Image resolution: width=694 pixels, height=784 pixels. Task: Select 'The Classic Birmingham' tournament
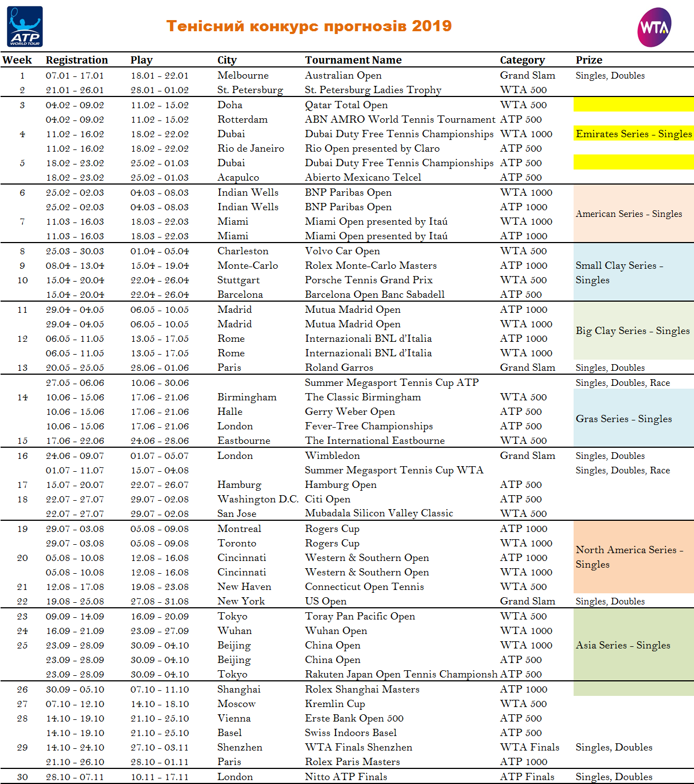click(x=363, y=397)
